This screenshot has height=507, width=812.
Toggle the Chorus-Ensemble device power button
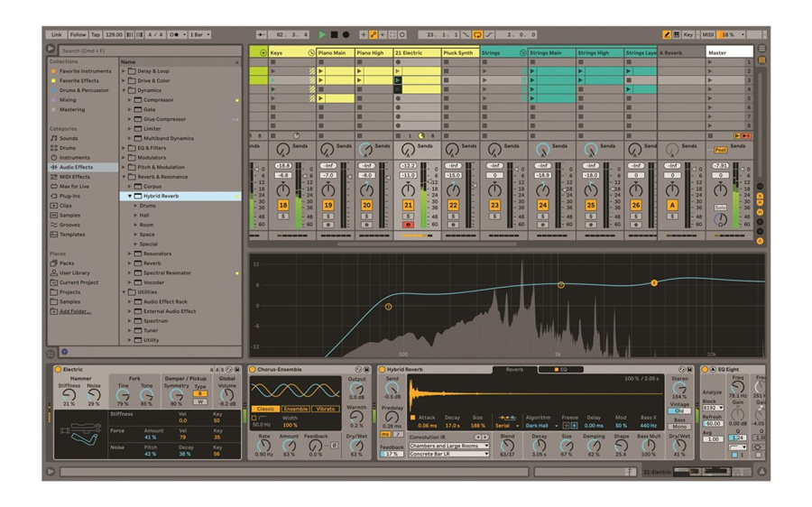click(253, 370)
